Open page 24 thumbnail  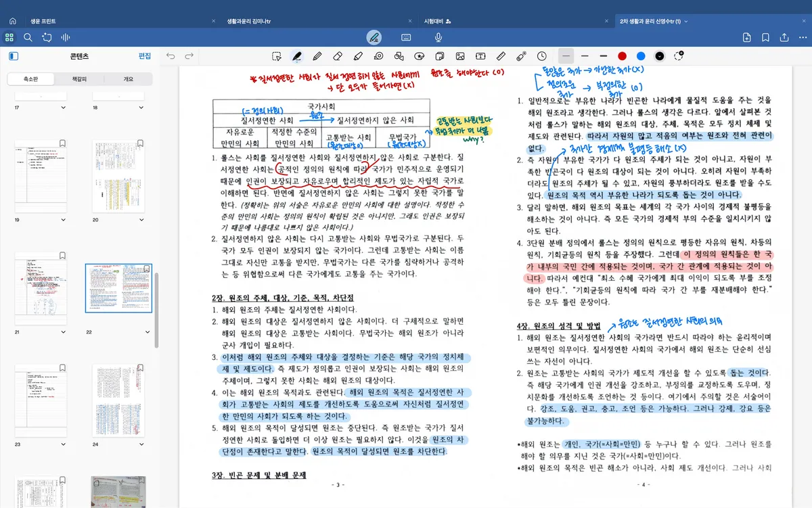[118, 401]
